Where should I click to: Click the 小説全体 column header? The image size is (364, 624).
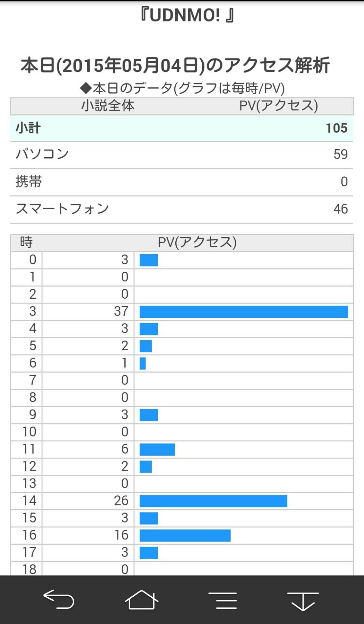click(x=108, y=106)
